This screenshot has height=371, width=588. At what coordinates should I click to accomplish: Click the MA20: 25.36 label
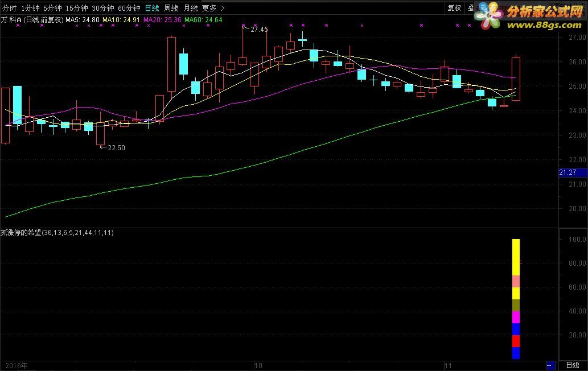click(162, 19)
